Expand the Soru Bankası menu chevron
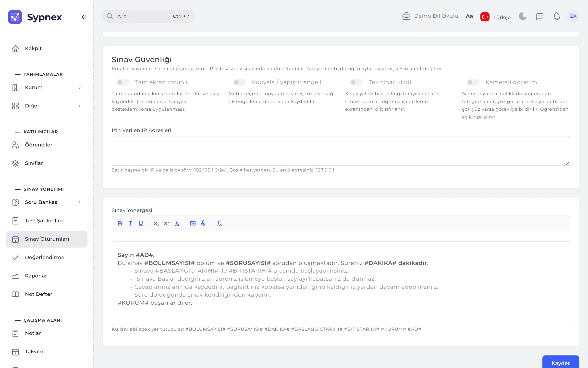Viewport: 588px width, 368px height. coord(79,202)
